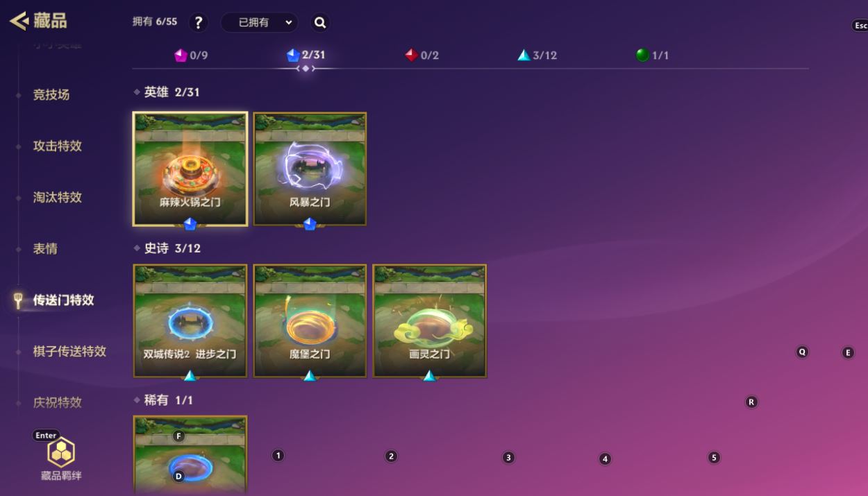
Task: Switch to 淘汰特效 category
Action: coord(58,197)
